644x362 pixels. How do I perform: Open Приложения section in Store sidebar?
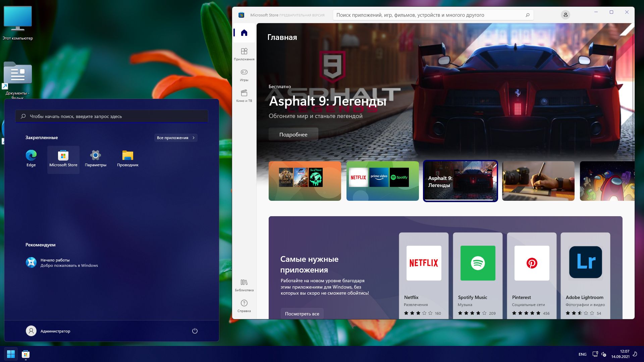coord(244,54)
